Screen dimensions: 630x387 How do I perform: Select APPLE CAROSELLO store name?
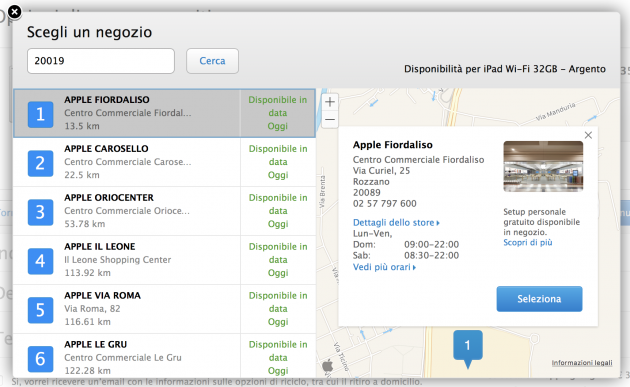coord(106,149)
